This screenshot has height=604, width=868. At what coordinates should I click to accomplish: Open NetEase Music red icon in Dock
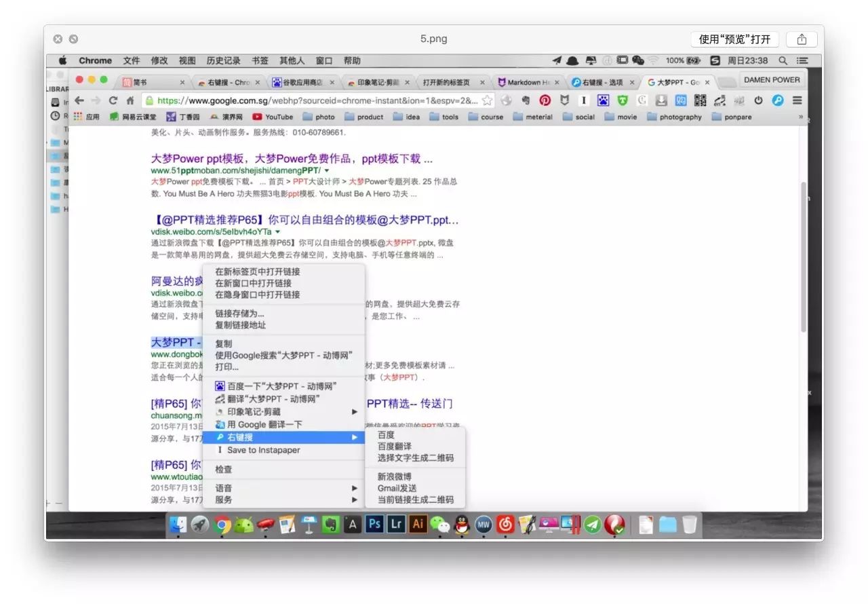click(x=505, y=524)
